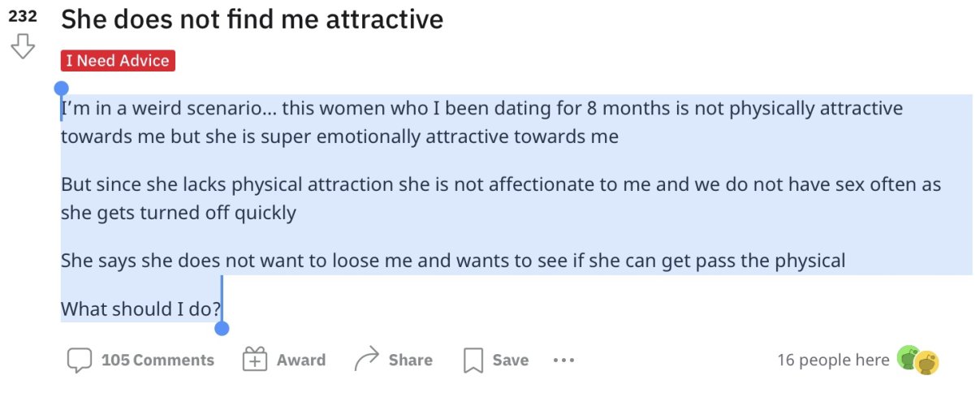Click the comments speech bubble icon

[79, 360]
